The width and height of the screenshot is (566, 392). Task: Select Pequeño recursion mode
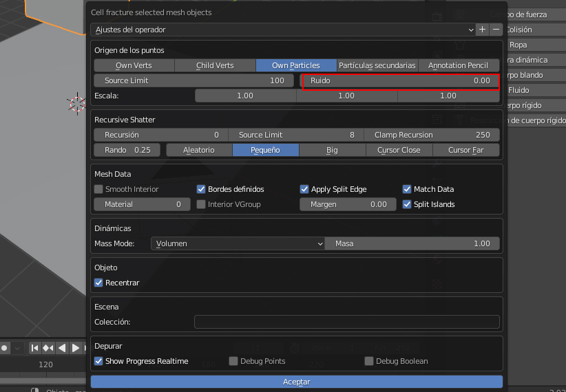coord(265,150)
